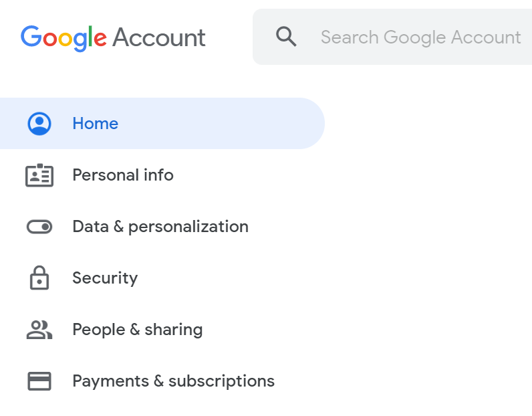Click the word 'personalization' in the sidebar
The width and height of the screenshot is (532, 416).
pos(188,227)
